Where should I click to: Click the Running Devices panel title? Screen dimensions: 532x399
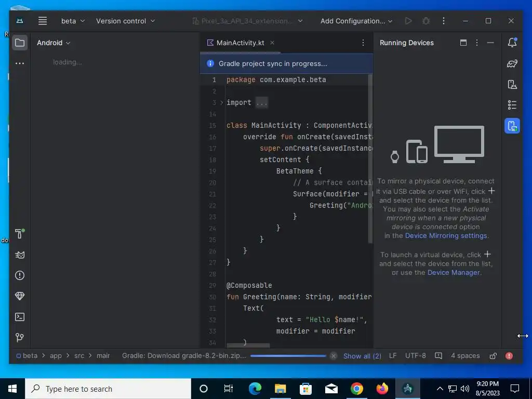point(406,43)
